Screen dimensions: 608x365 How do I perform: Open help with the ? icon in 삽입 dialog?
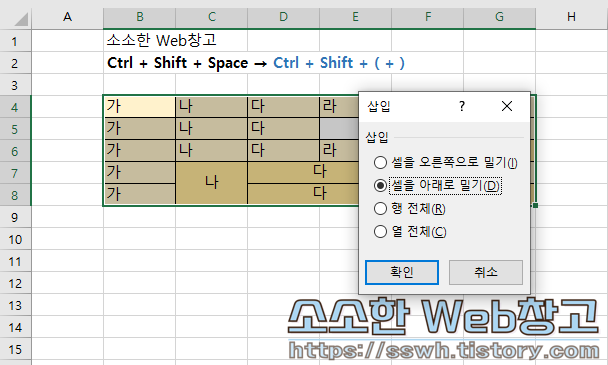[461, 106]
